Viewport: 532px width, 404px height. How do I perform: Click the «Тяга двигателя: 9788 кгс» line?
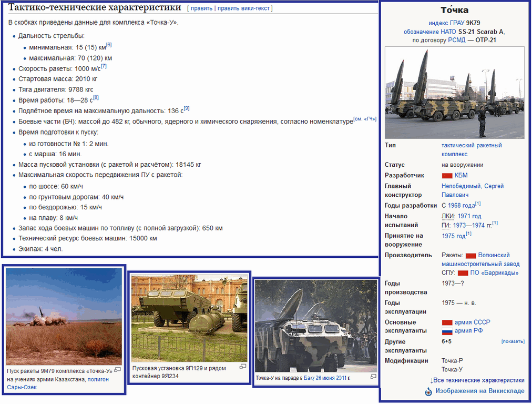[56, 89]
